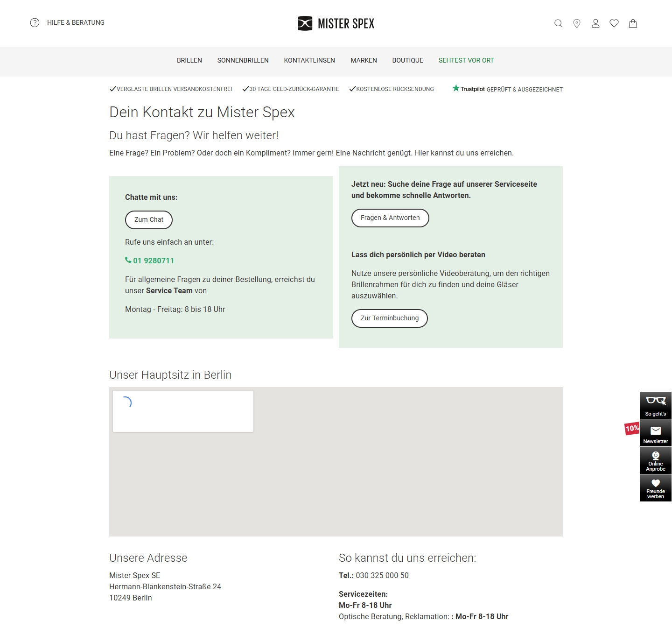Open Hilfe & Beratung link
Image resolution: width=672 pixels, height=635 pixels.
click(76, 22)
